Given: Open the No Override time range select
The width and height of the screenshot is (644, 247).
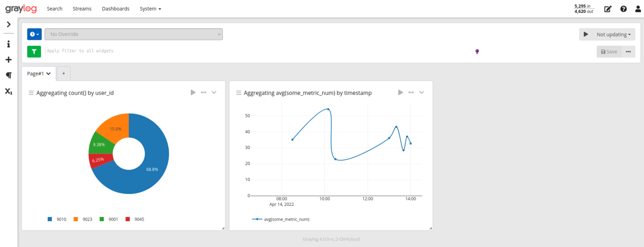Looking at the screenshot, I should pos(133,34).
